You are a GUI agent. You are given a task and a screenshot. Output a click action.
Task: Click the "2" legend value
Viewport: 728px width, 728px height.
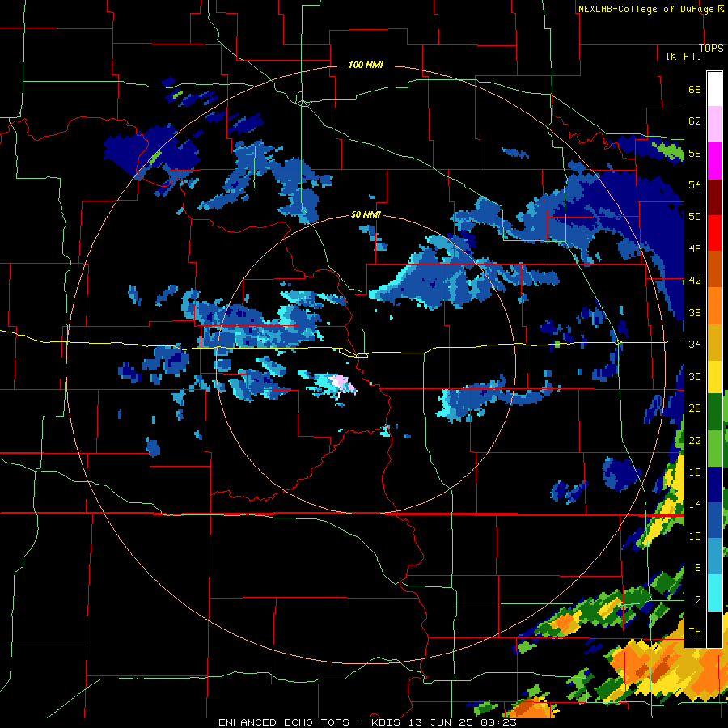coord(697,600)
